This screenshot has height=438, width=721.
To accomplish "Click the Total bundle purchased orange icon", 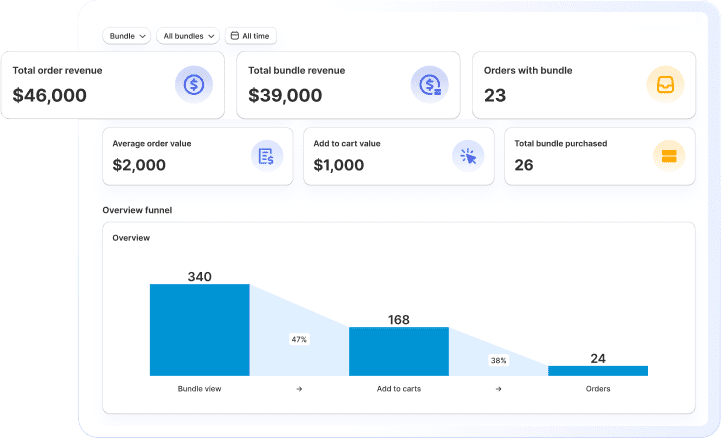I will pyautogui.click(x=668, y=155).
